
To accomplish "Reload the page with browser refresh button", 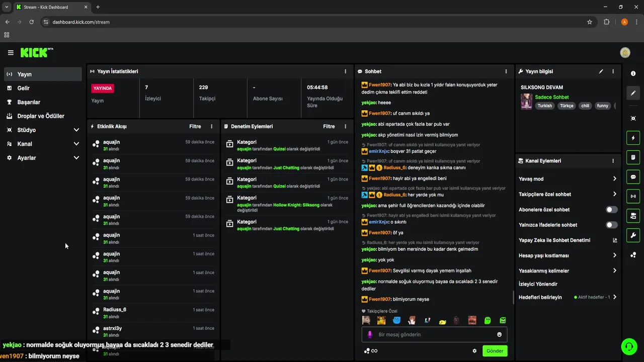I will coord(31,22).
